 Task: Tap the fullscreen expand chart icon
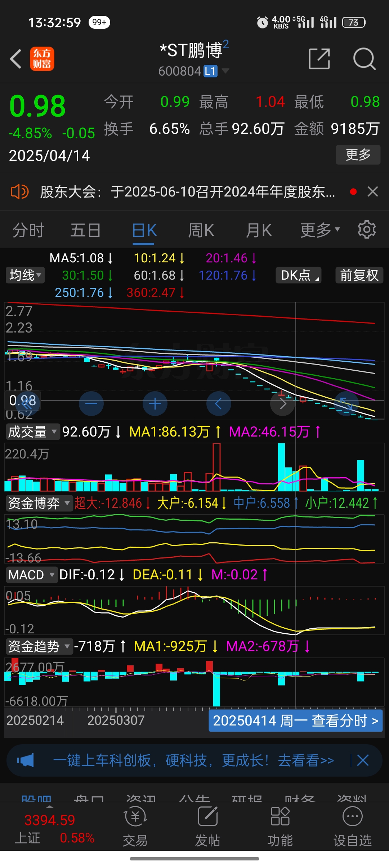point(346,404)
